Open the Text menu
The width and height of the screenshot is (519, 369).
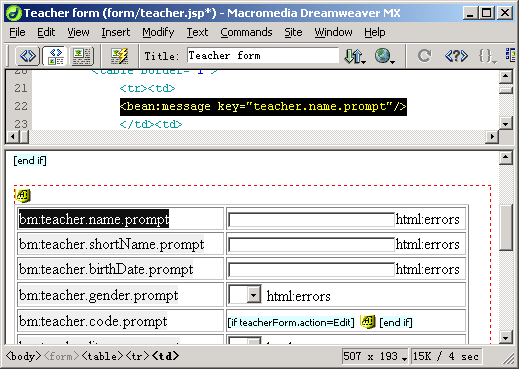[x=197, y=32]
